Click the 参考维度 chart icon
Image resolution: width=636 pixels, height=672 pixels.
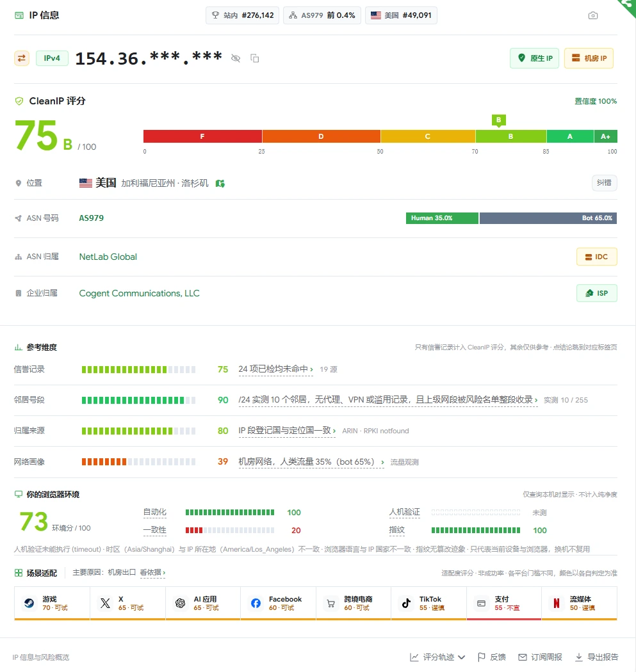pos(19,347)
